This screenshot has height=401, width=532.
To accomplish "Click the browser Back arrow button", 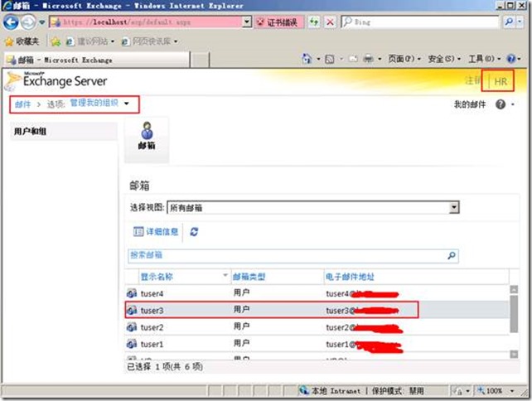I will (x=11, y=22).
